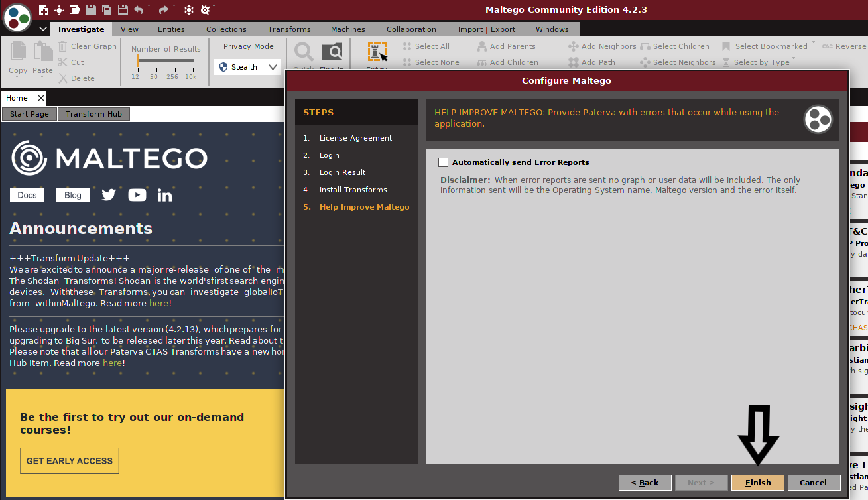Create a new graph with the plus-document icon

44,10
